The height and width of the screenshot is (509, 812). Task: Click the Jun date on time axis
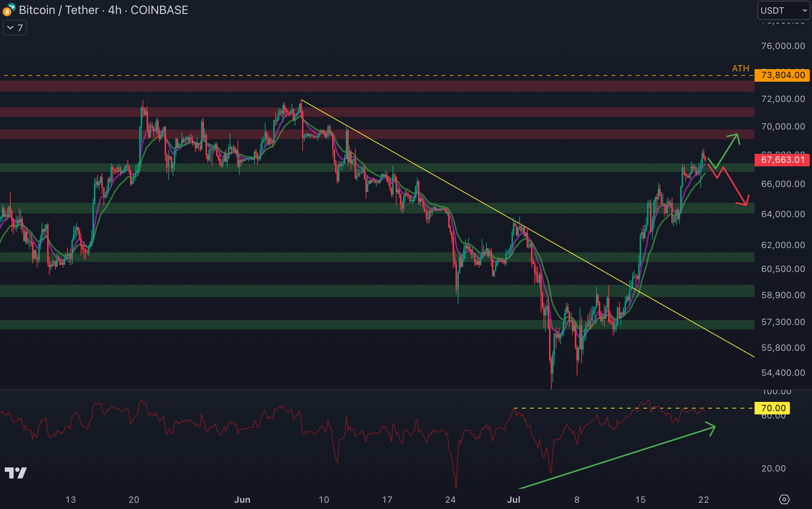tap(242, 499)
